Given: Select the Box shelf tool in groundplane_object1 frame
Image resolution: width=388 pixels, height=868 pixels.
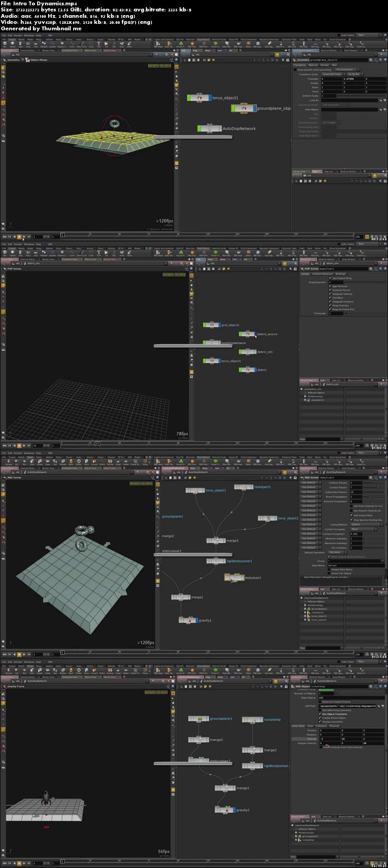Looking at the screenshot, I should (x=5, y=44).
